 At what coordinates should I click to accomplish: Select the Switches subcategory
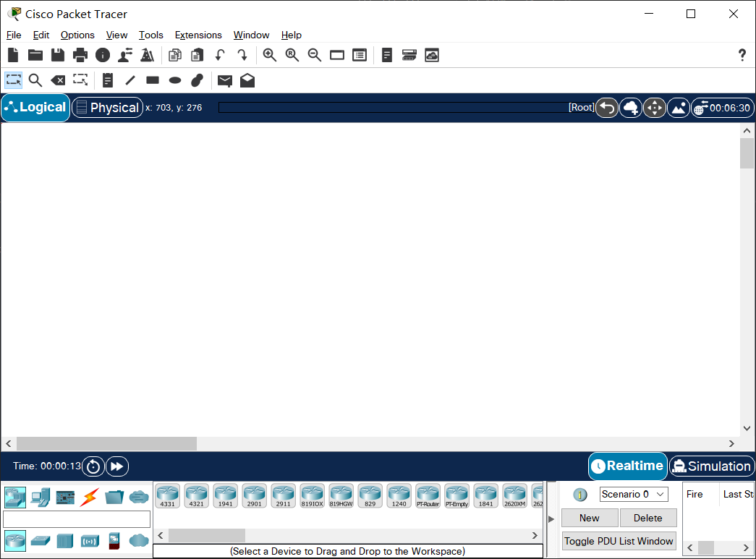41,541
